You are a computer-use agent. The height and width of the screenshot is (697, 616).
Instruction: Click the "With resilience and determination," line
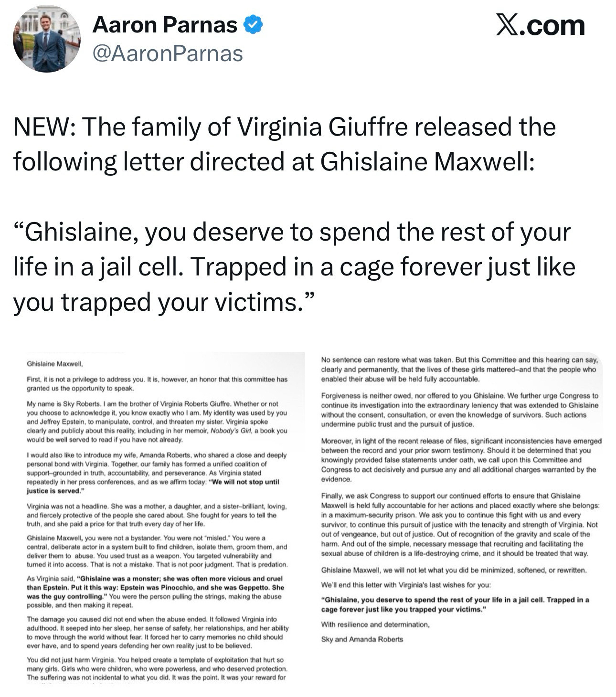(x=375, y=624)
